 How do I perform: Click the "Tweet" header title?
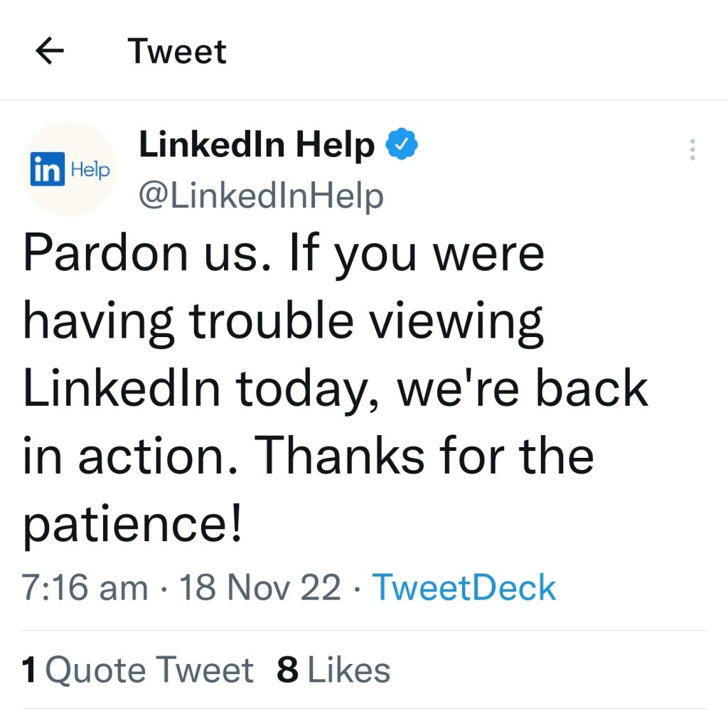point(177,51)
